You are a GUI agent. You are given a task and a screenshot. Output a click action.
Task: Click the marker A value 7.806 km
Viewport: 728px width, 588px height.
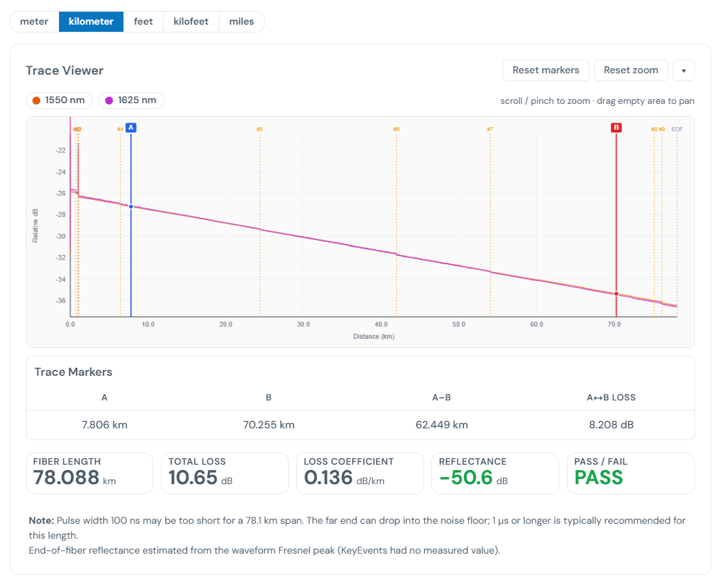click(105, 424)
